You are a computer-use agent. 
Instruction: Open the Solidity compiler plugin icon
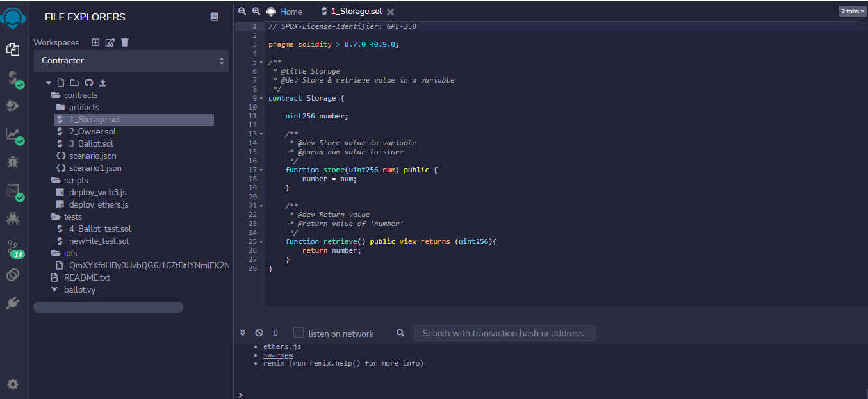(x=13, y=79)
